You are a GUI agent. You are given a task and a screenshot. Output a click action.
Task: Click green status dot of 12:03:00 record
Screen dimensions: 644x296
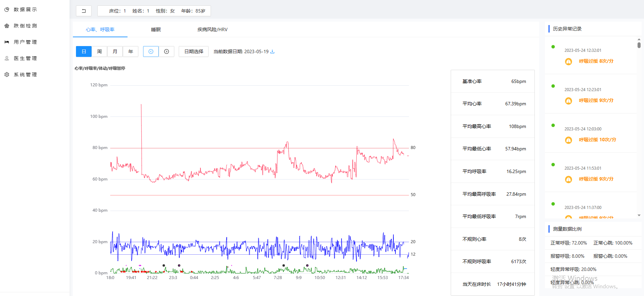pos(553,125)
